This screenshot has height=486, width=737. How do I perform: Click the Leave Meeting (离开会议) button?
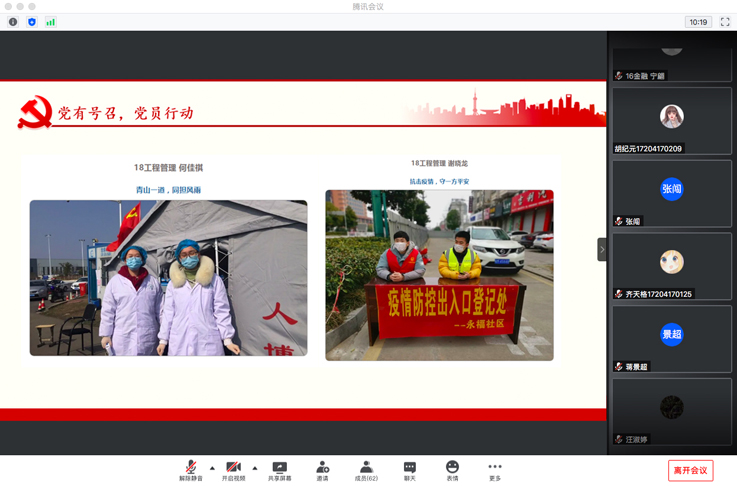pyautogui.click(x=690, y=470)
